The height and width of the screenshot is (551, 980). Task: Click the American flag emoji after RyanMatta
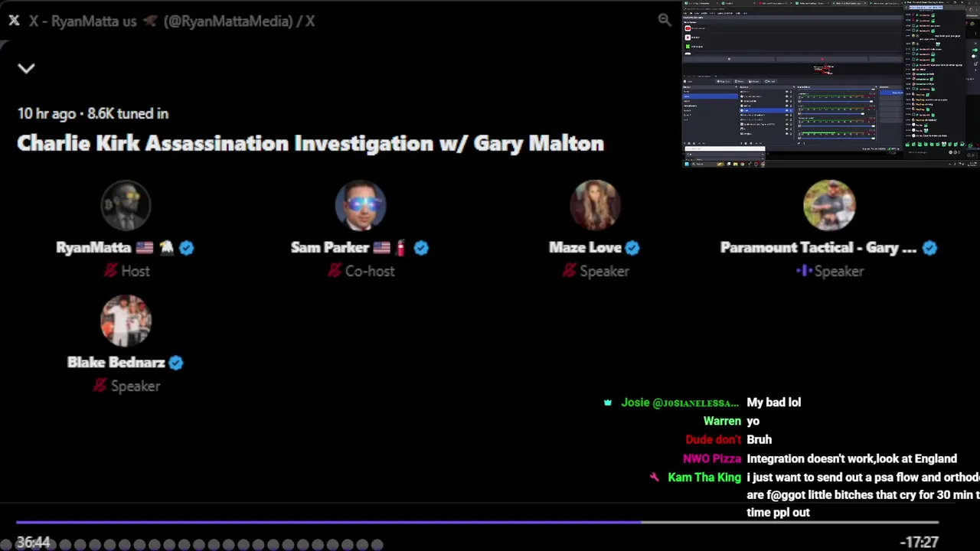[144, 247]
